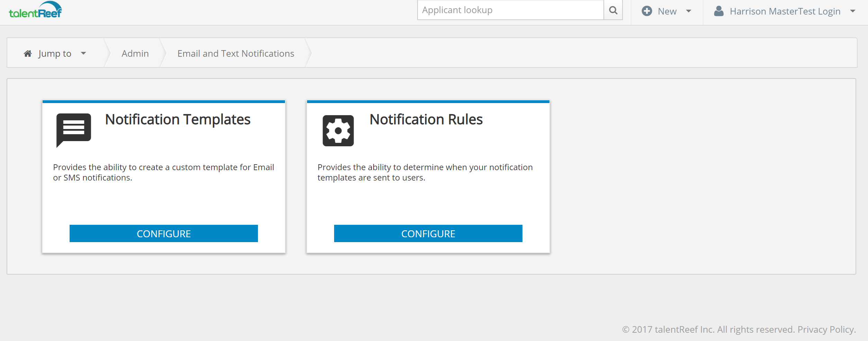This screenshot has height=341, width=868.
Task: Click the plus icon beside New
Action: click(x=646, y=11)
